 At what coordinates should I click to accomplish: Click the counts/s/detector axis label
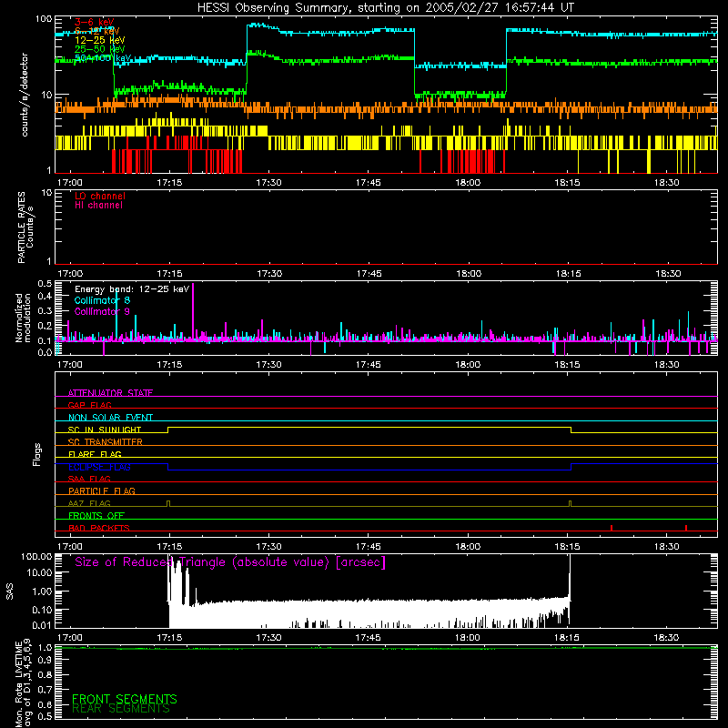(x=25, y=95)
